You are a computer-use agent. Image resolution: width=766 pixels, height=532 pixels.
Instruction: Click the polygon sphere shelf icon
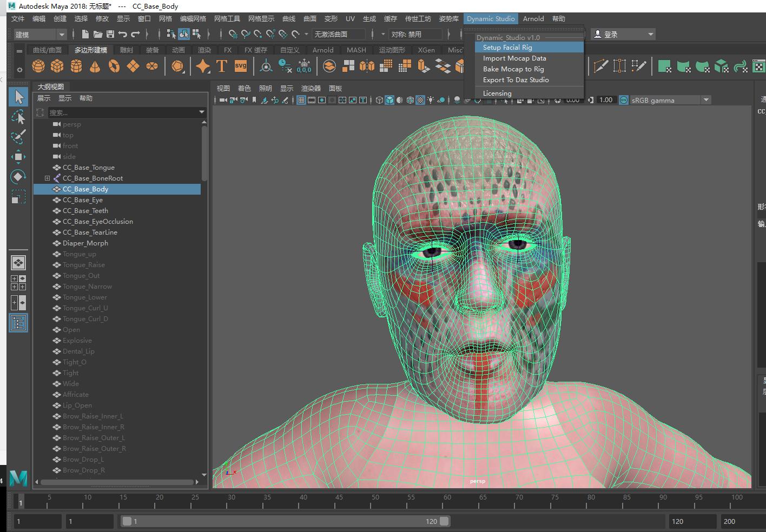click(38, 66)
